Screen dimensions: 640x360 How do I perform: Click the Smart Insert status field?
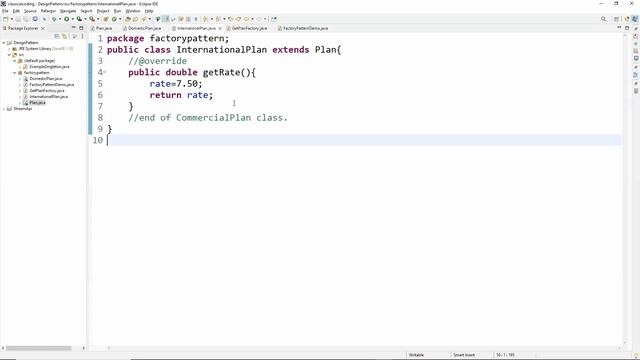point(464,355)
